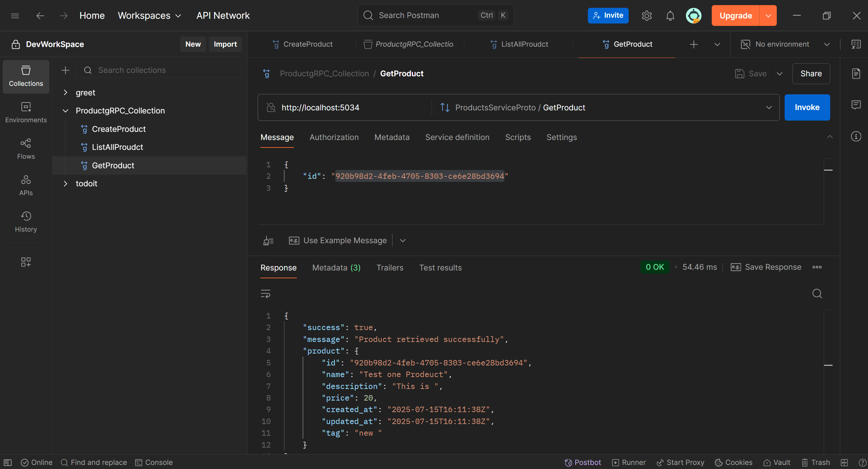Open the settings gear icon
The image size is (868, 469).
[x=646, y=16]
